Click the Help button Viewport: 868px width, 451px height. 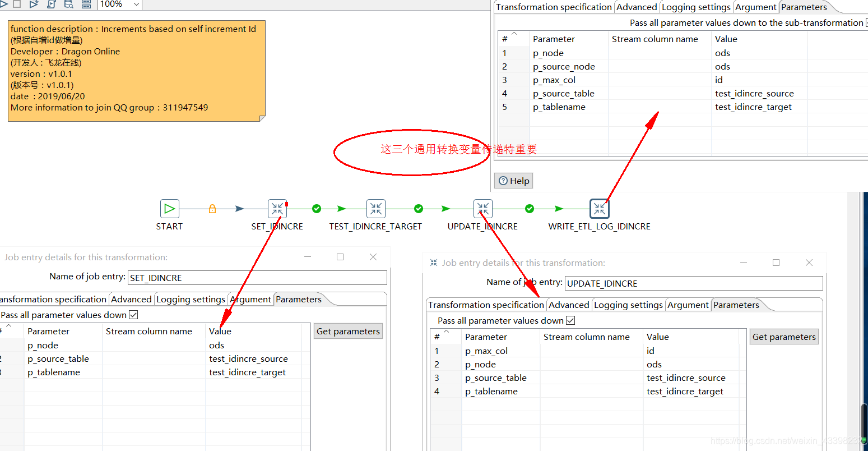click(x=514, y=181)
